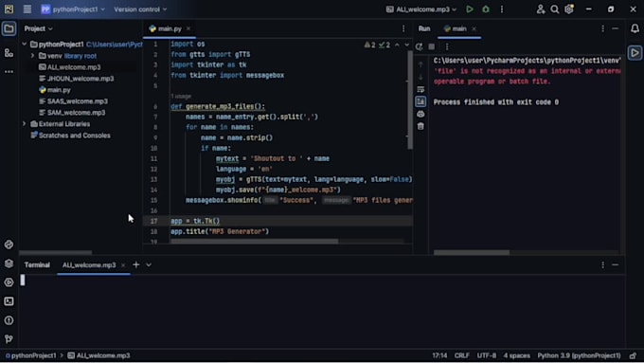Clear all Run console output trash icon
644x363 pixels.
click(420, 126)
